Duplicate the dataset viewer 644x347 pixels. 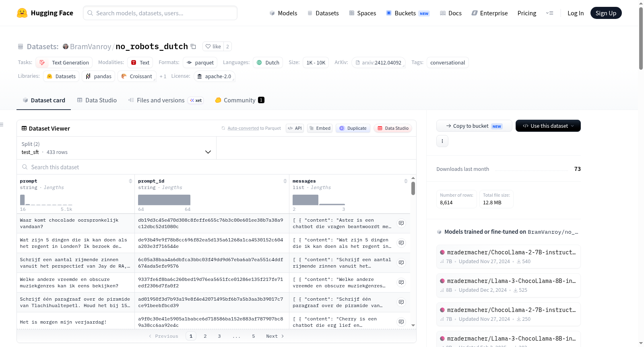point(353,128)
